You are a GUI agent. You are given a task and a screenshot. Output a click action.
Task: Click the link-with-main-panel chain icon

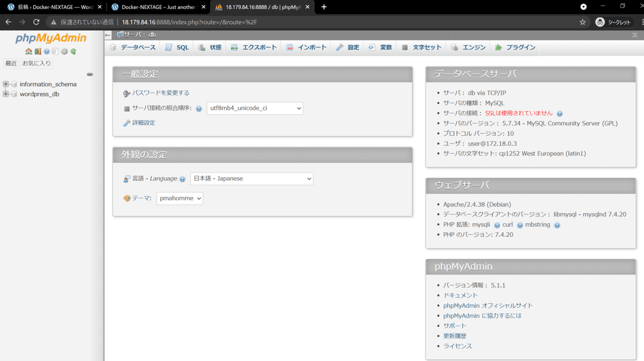(90, 75)
